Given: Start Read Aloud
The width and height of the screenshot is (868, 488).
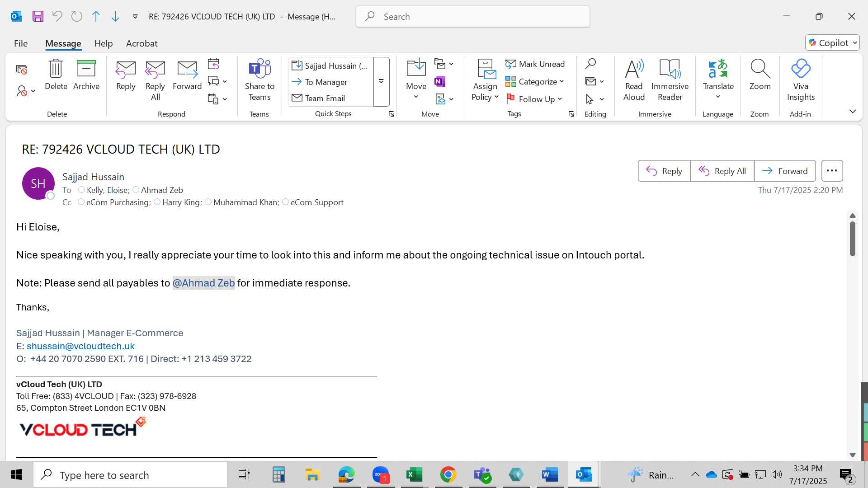Looking at the screenshot, I should coord(634,80).
